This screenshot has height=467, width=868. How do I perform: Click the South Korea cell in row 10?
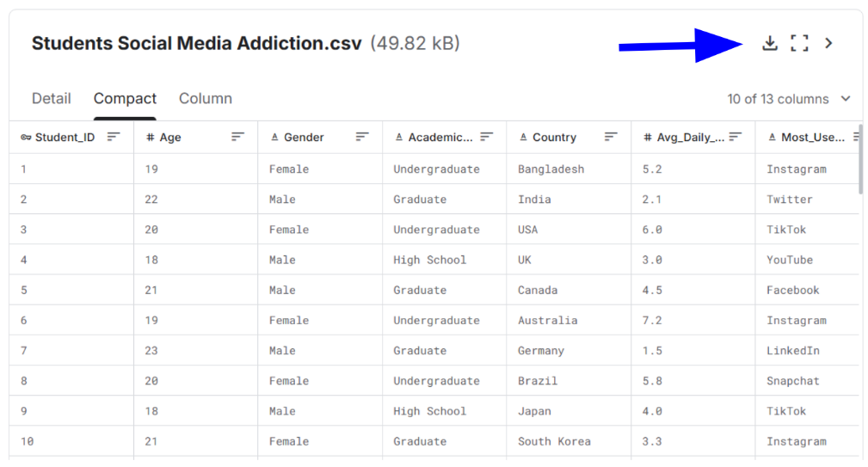(554, 441)
